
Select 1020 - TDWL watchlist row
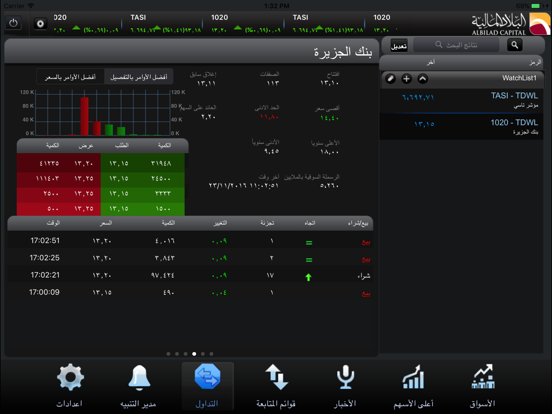[x=461, y=127]
